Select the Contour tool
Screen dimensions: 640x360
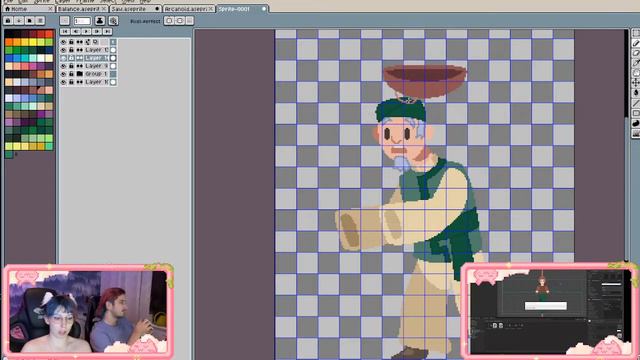(636, 123)
